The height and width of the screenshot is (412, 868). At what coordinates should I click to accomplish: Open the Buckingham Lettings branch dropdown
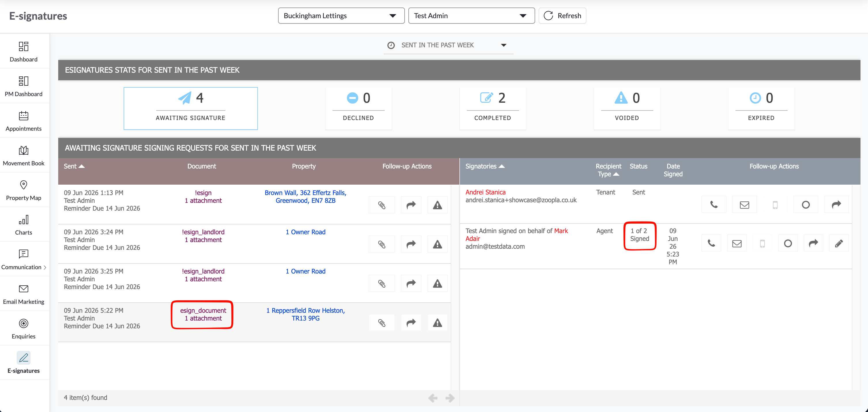341,16
